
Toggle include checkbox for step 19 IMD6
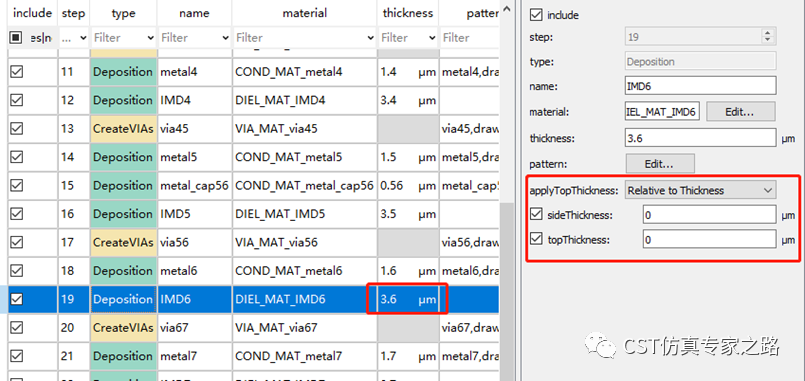click(16, 299)
